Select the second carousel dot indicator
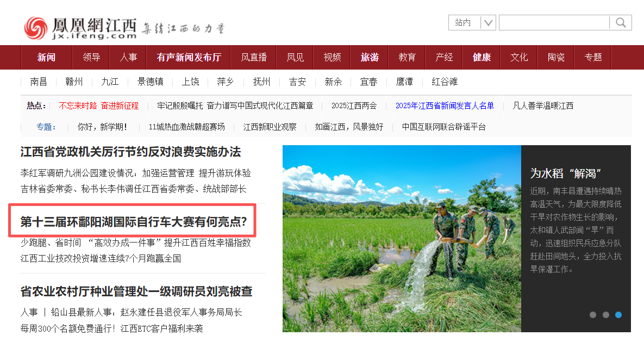Viewport: 644px width, 348px height. pyautogui.click(x=605, y=315)
